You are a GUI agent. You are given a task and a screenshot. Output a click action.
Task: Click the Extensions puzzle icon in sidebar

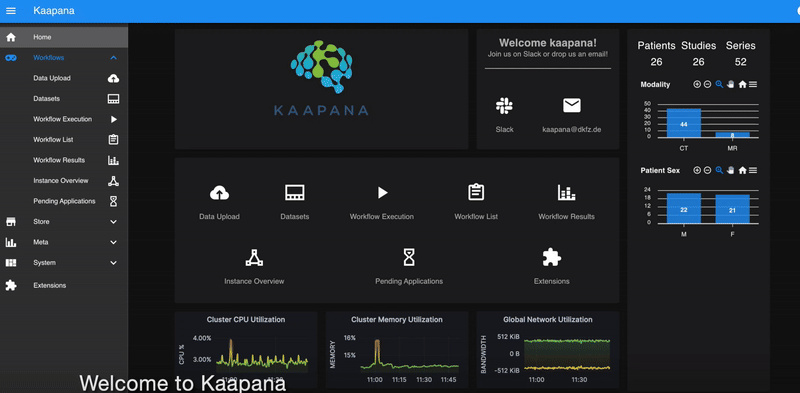pyautogui.click(x=11, y=285)
